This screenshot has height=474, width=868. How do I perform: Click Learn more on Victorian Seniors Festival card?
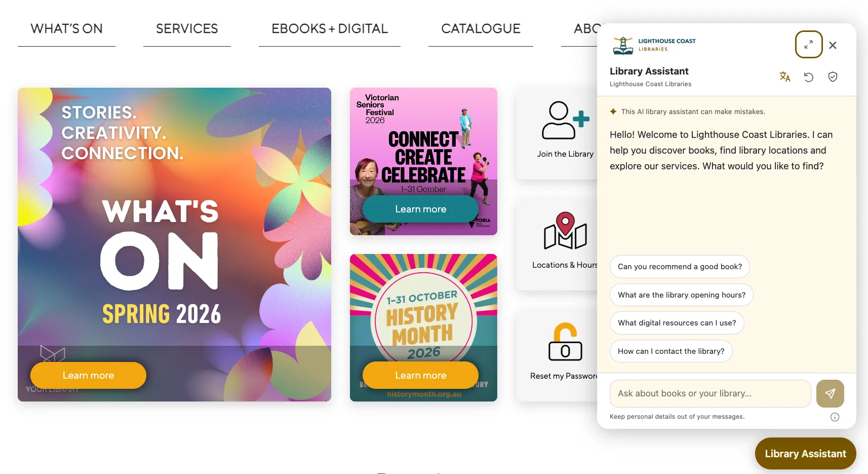[420, 209]
